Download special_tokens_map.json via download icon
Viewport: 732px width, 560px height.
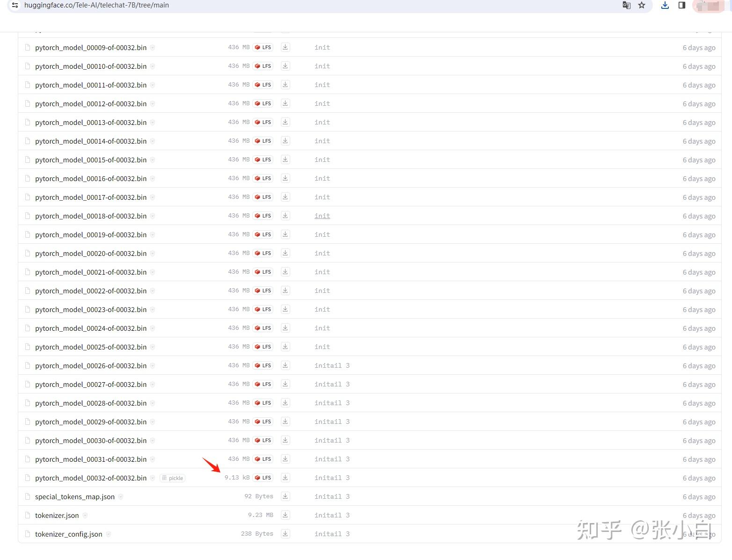tap(285, 496)
